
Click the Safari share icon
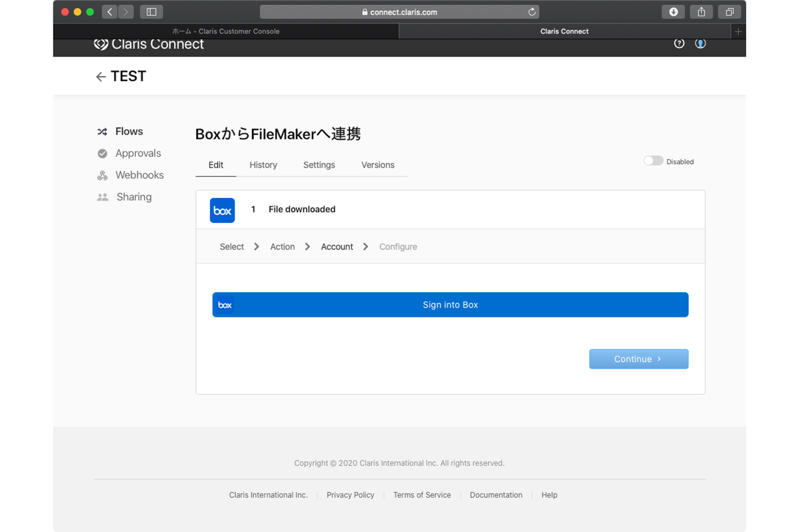pos(701,12)
